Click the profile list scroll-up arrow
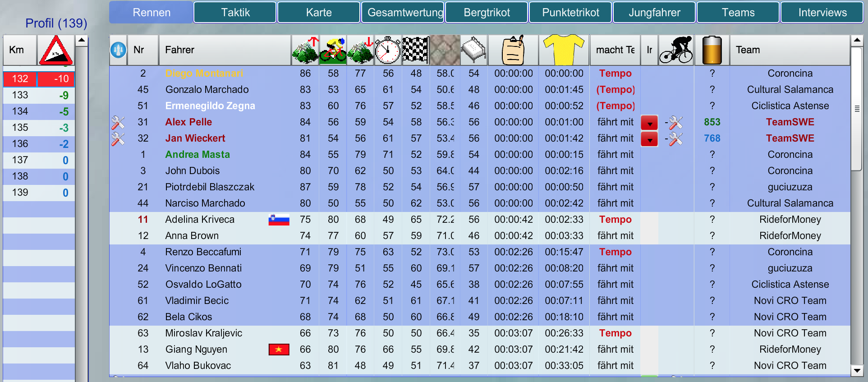Screen dimensions: 868x382 click(82, 41)
